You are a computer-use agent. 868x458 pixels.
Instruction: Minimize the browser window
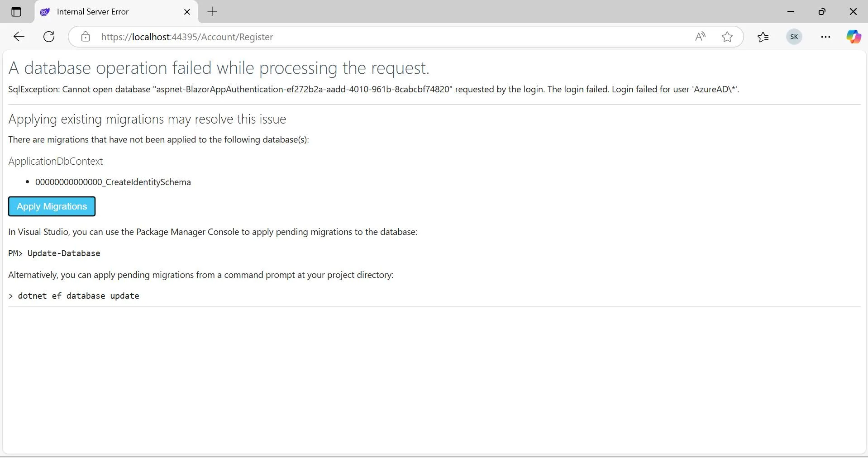pos(791,12)
